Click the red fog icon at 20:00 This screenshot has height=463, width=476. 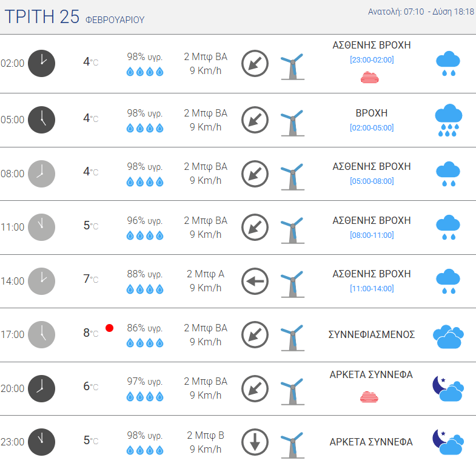[x=370, y=397]
